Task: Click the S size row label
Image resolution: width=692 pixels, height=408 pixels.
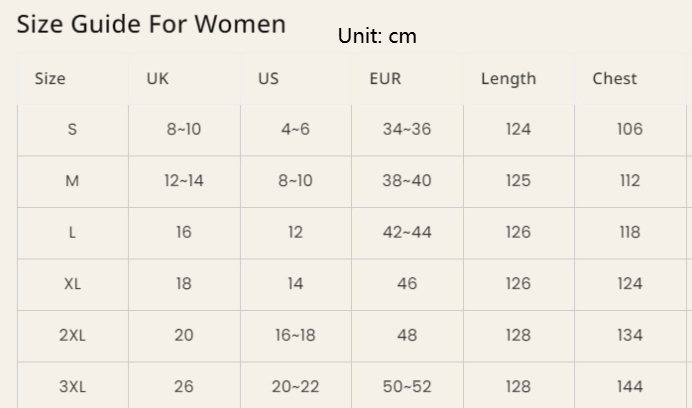Action: tap(72, 129)
